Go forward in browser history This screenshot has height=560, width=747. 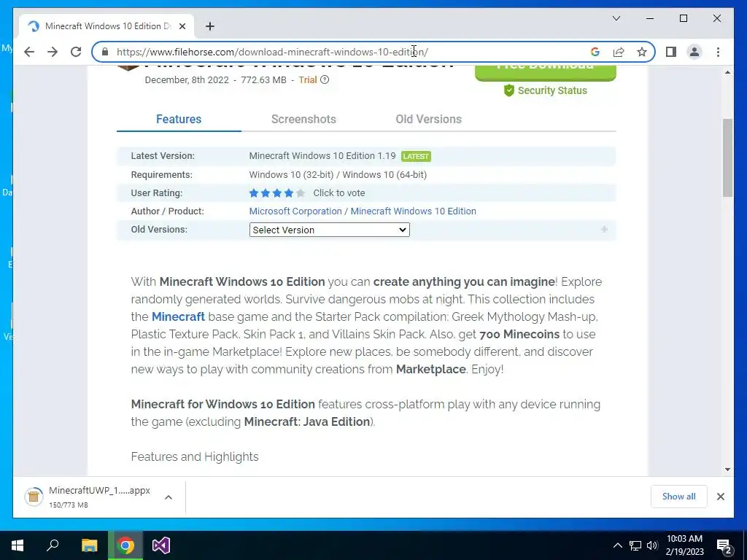click(x=53, y=52)
